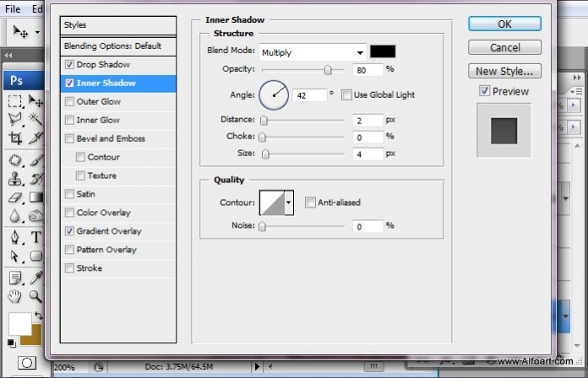Click the black shadow color swatch
The width and height of the screenshot is (588, 378).
(383, 51)
